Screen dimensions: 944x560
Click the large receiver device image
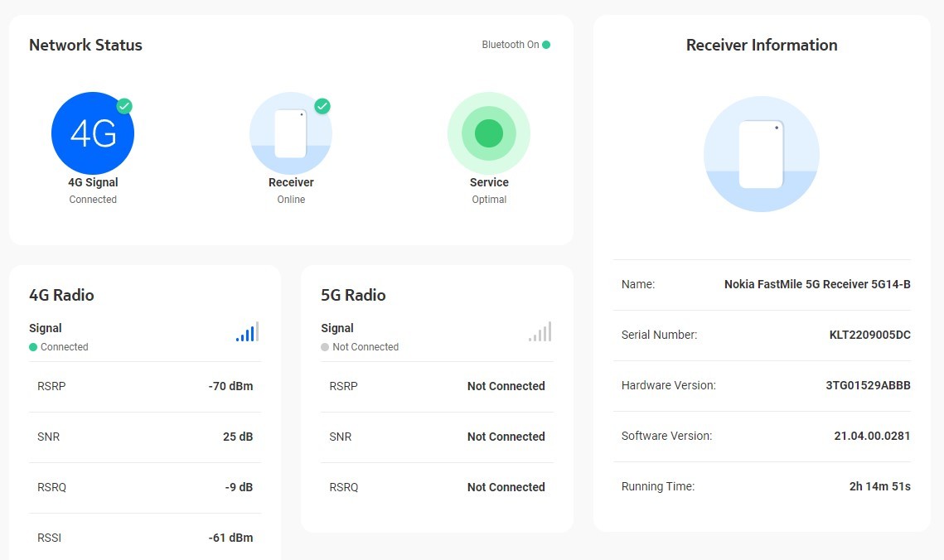tap(761, 154)
